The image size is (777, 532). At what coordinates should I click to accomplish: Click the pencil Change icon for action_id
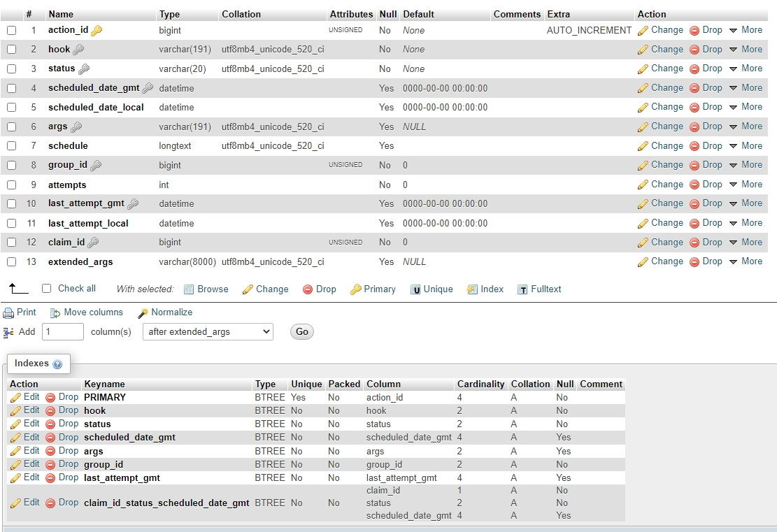click(643, 31)
